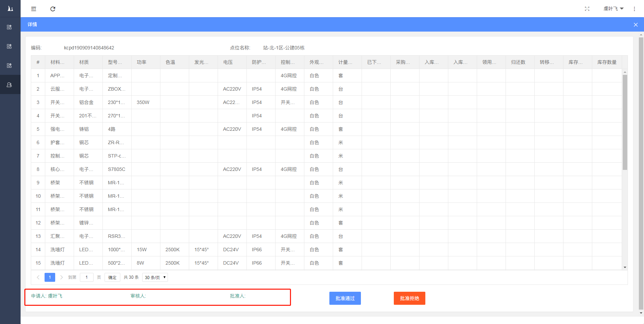Screen dimensions: 644x324
Task: Click the 批准通过 approve button
Action: [345, 298]
